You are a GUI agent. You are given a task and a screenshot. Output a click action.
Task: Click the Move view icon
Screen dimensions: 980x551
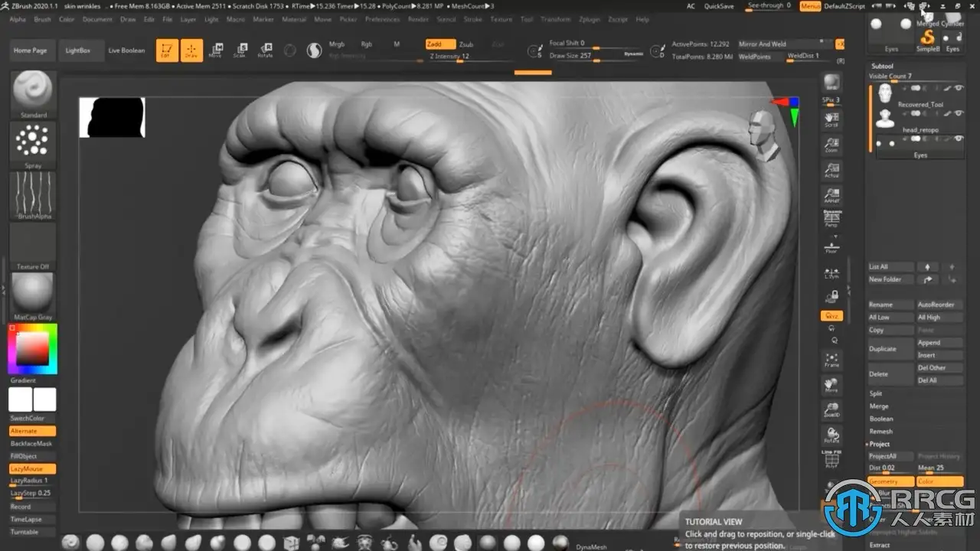point(831,385)
